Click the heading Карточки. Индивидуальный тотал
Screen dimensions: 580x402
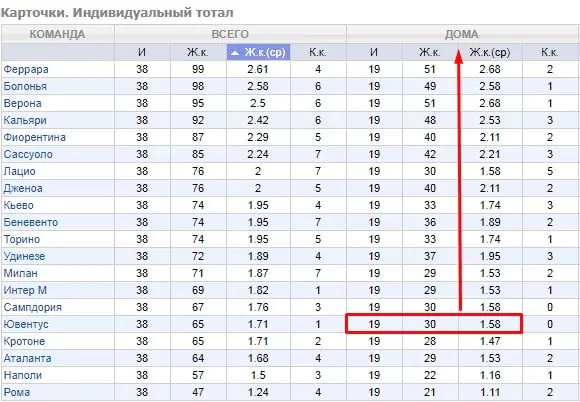[117, 13]
